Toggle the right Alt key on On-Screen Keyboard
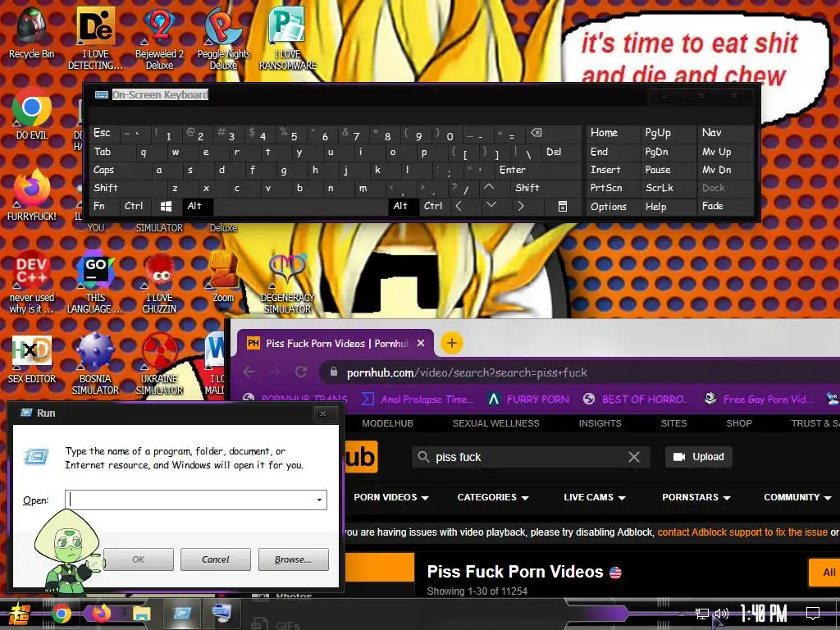This screenshot has width=840, height=630. (403, 206)
